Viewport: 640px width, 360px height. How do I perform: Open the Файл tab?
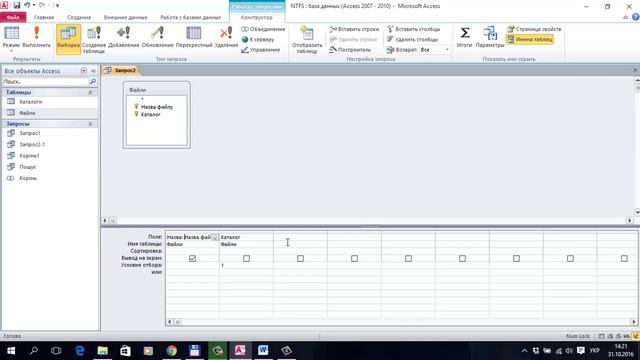tap(13, 17)
